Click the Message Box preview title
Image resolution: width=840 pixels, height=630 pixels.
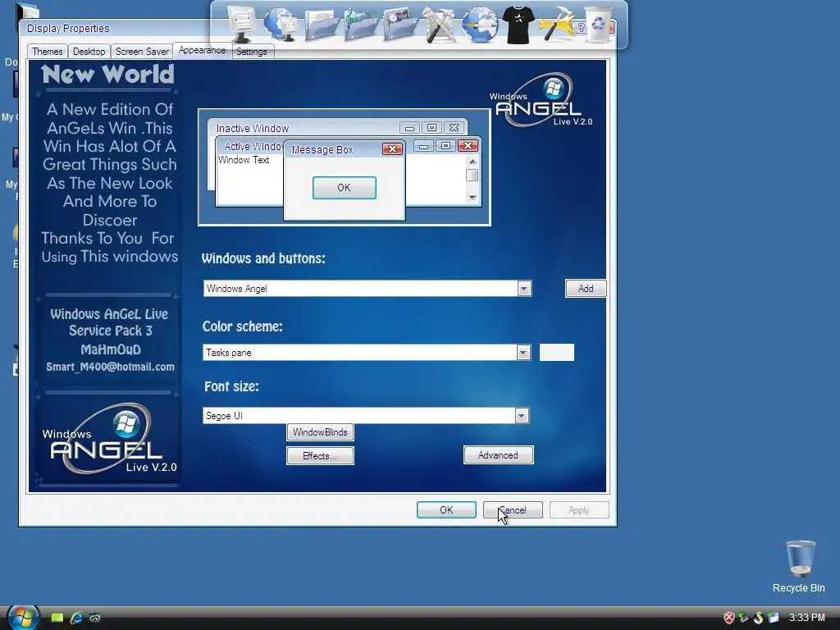click(322, 150)
